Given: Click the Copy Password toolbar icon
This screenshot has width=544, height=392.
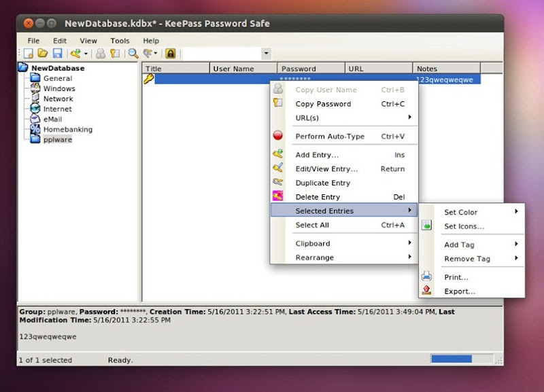Looking at the screenshot, I should pos(115,54).
